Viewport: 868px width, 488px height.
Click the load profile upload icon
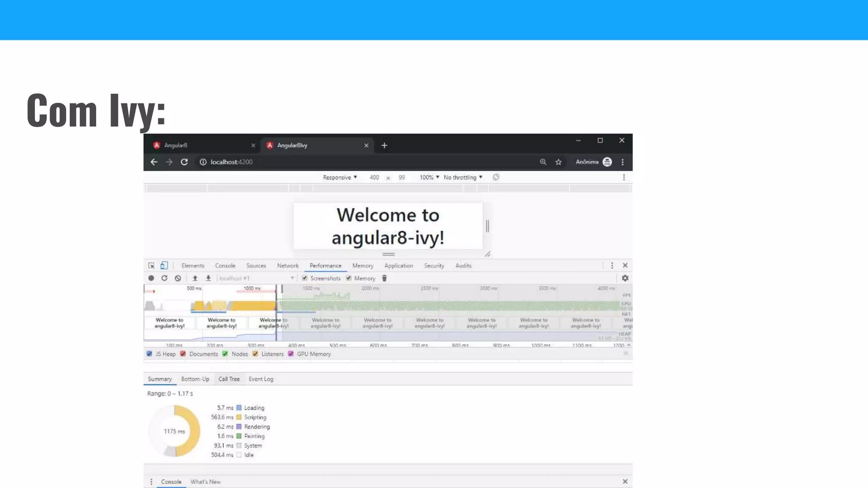[195, 278]
